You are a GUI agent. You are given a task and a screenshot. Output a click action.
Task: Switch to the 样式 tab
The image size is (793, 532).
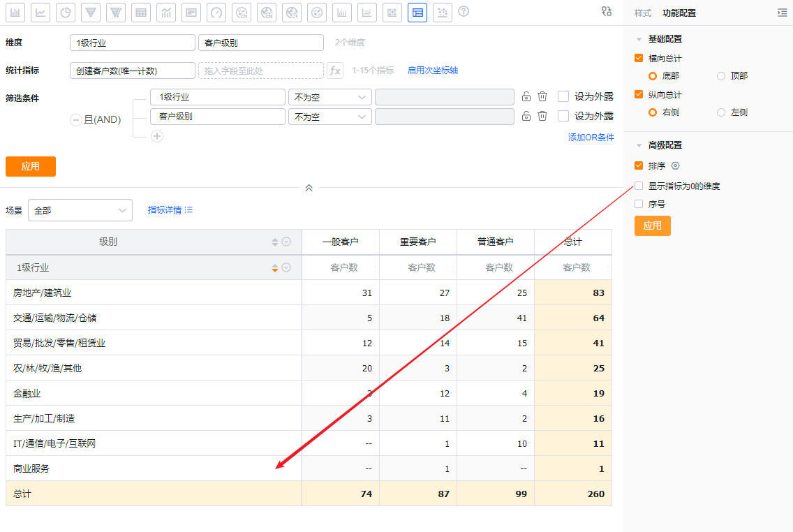click(643, 14)
